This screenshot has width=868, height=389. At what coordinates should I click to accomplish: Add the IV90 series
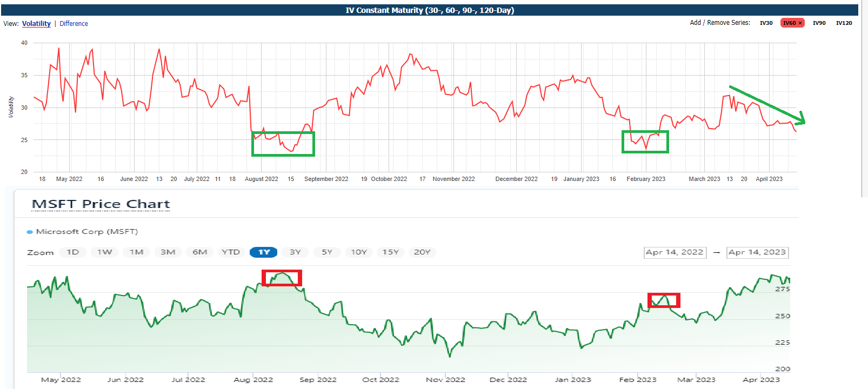point(819,23)
